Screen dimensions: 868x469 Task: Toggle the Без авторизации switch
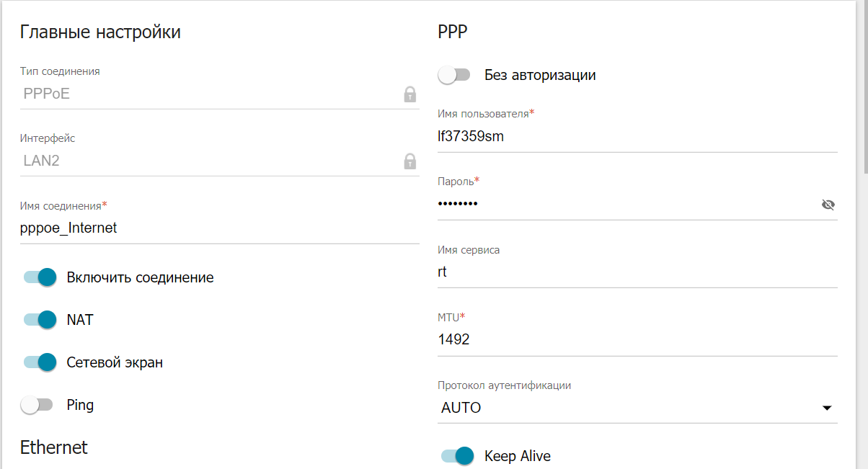(x=454, y=75)
